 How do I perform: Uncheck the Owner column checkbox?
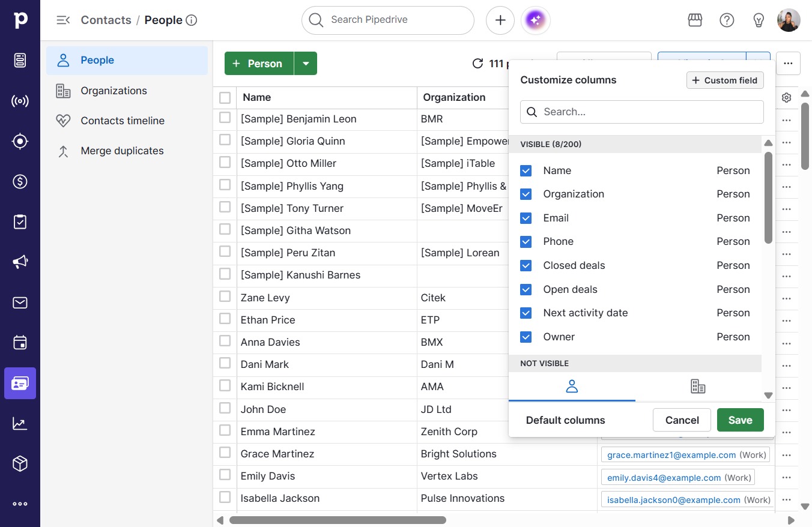pyautogui.click(x=526, y=337)
